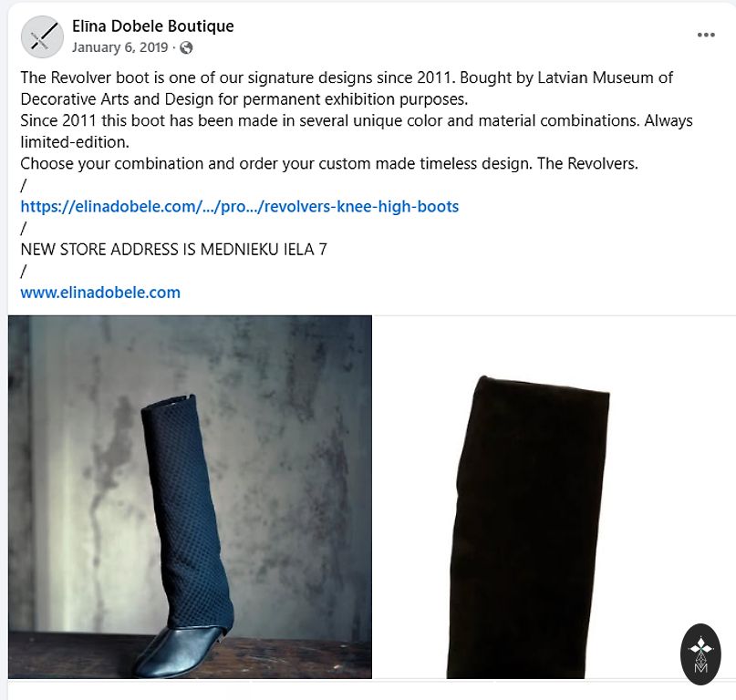Visit the www.elinadobele.com link
This screenshot has width=736, height=700.
(x=100, y=293)
